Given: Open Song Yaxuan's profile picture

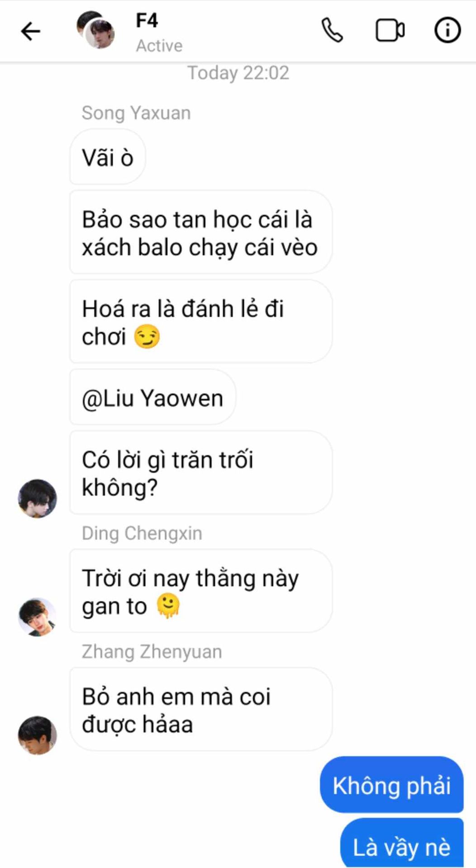Looking at the screenshot, I should 37,499.
